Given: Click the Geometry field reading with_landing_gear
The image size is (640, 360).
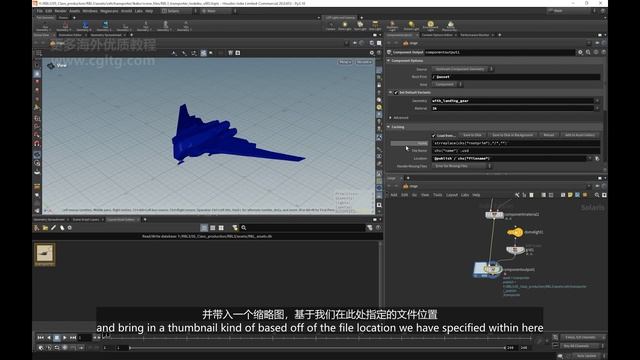Looking at the screenshot, I should click(x=513, y=100).
